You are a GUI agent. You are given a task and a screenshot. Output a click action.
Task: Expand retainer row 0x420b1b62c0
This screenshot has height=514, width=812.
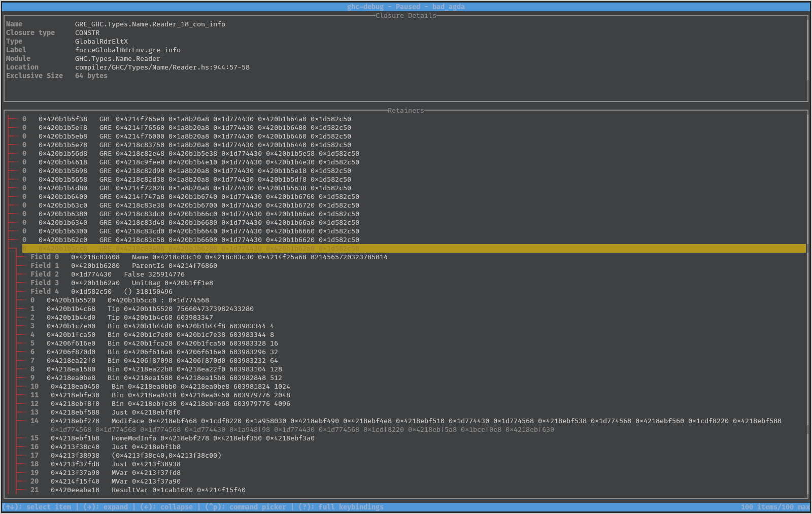198,240
